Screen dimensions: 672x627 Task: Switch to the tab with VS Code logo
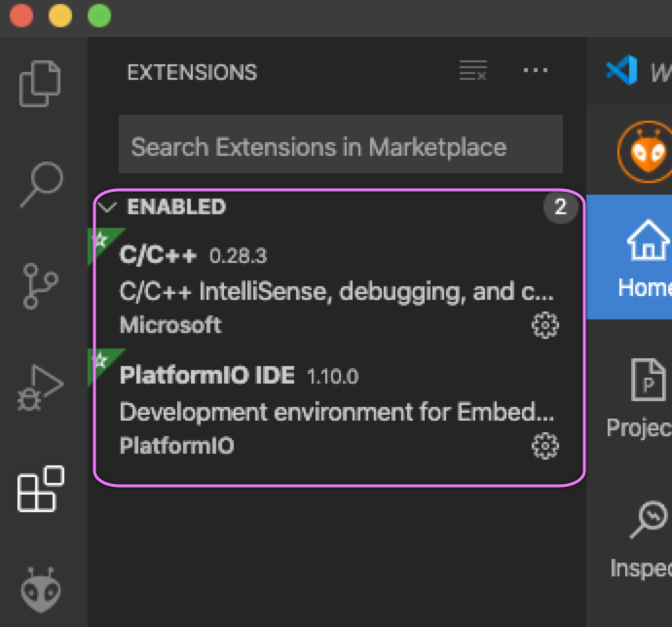coord(631,71)
